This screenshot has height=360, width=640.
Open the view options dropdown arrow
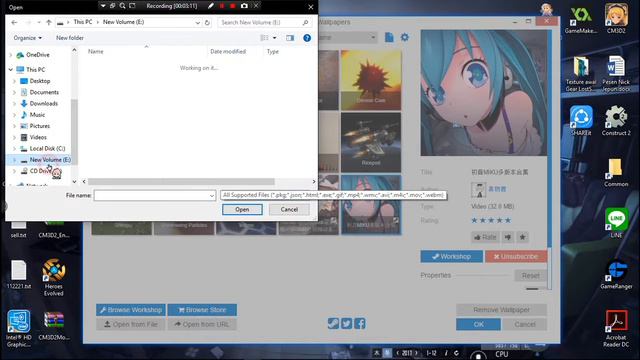point(274,38)
